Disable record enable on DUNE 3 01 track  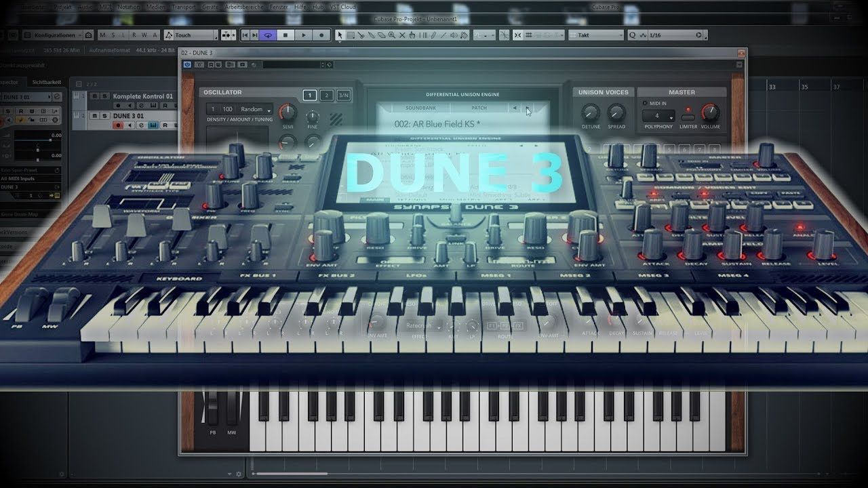pyautogui.click(x=118, y=125)
